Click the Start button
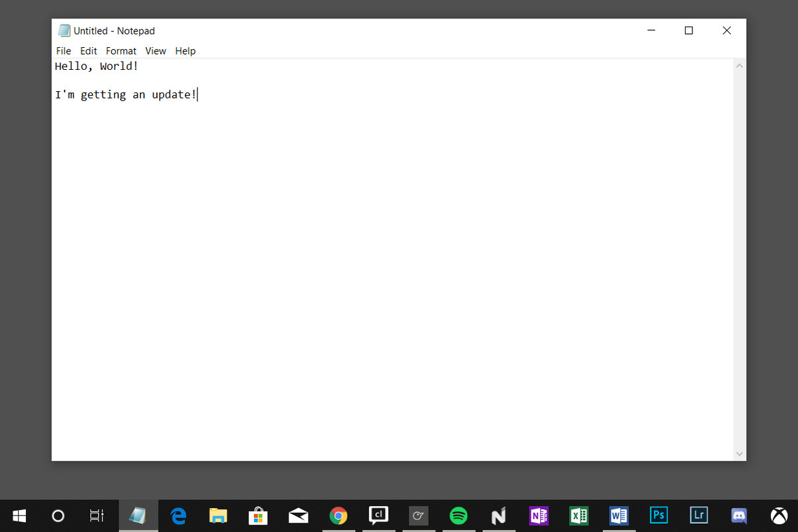The image size is (798, 532). 18,515
